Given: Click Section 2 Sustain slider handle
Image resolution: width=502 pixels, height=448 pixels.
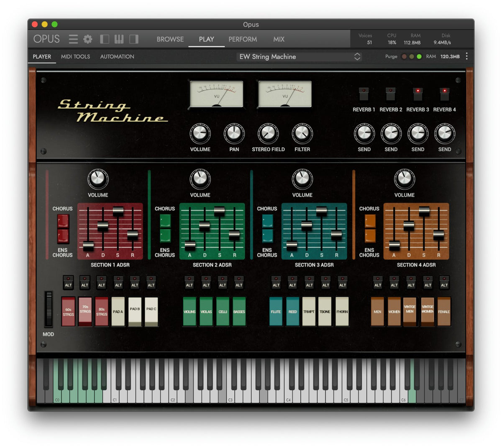Looking at the screenshot, I should 219,211.
